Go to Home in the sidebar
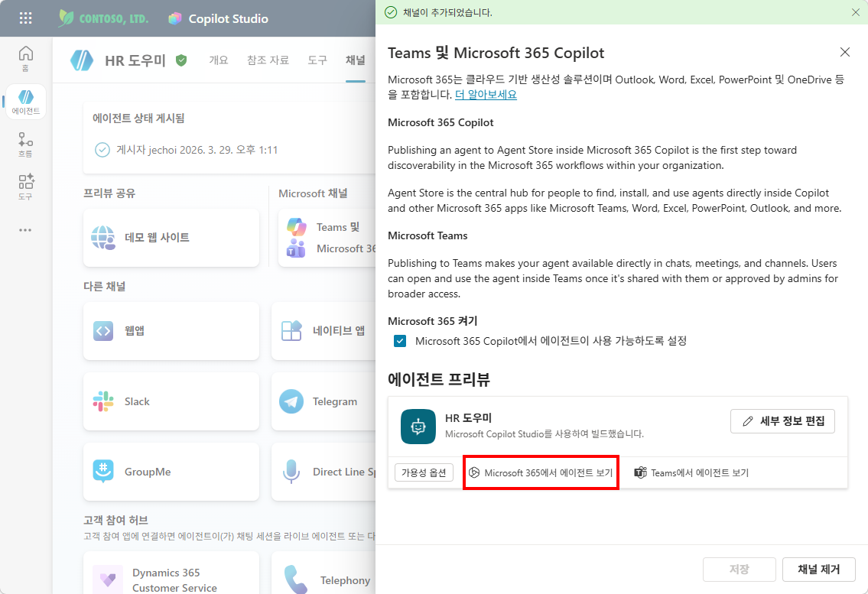 click(25, 59)
